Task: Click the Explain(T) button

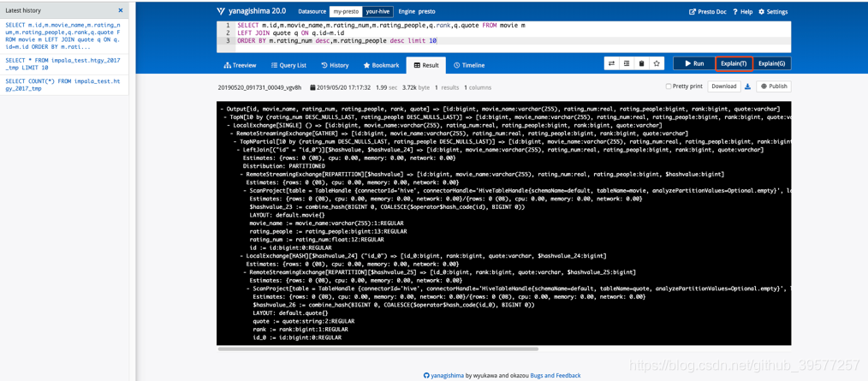Action: [x=734, y=63]
